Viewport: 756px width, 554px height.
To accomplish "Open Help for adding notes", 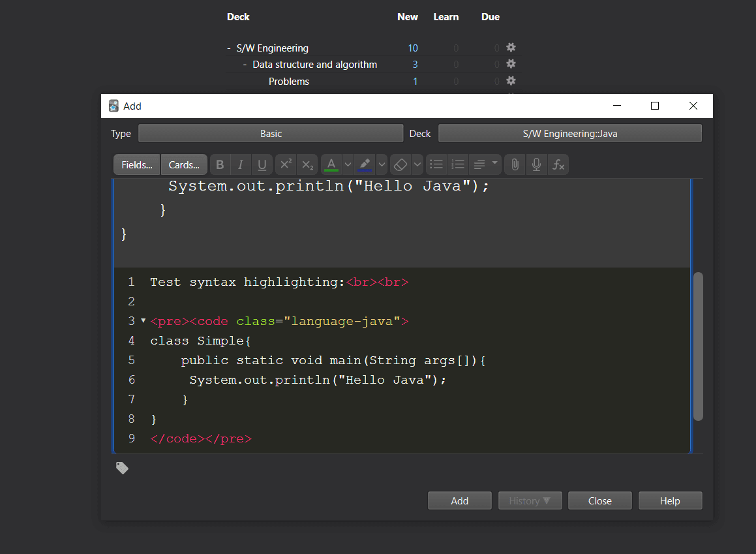I will [x=670, y=501].
